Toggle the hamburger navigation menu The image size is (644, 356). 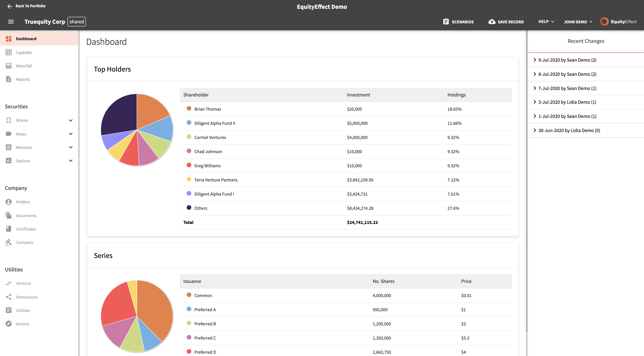[x=11, y=21]
